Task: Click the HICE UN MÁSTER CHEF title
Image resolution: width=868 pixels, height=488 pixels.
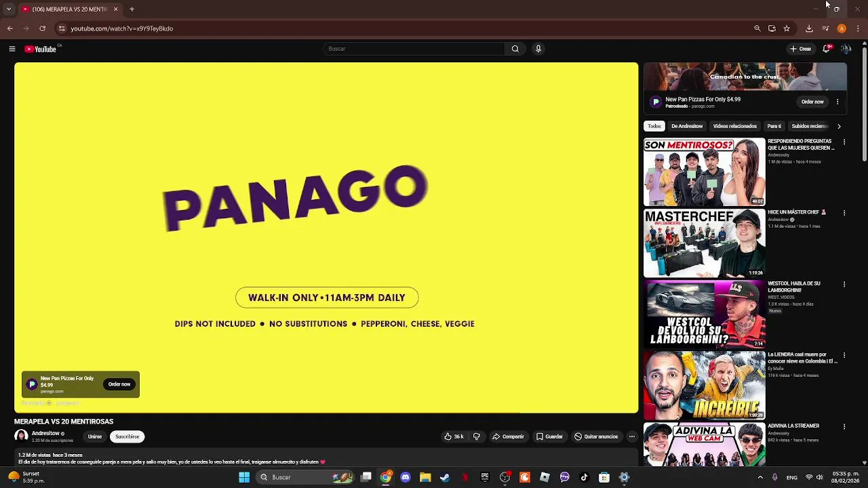Action: tap(796, 212)
